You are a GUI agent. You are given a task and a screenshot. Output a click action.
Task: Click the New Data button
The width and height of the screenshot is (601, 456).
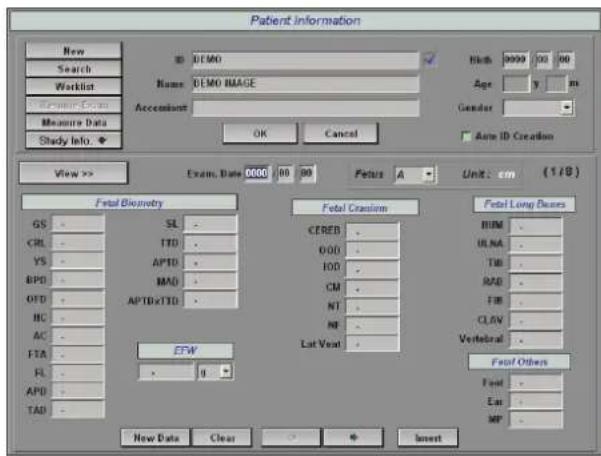pos(156,438)
